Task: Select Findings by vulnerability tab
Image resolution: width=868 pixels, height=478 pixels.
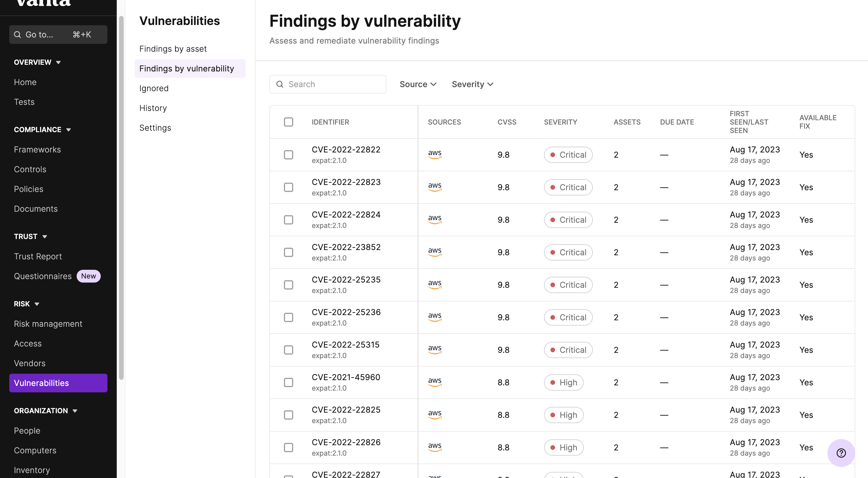Action: tap(190, 69)
